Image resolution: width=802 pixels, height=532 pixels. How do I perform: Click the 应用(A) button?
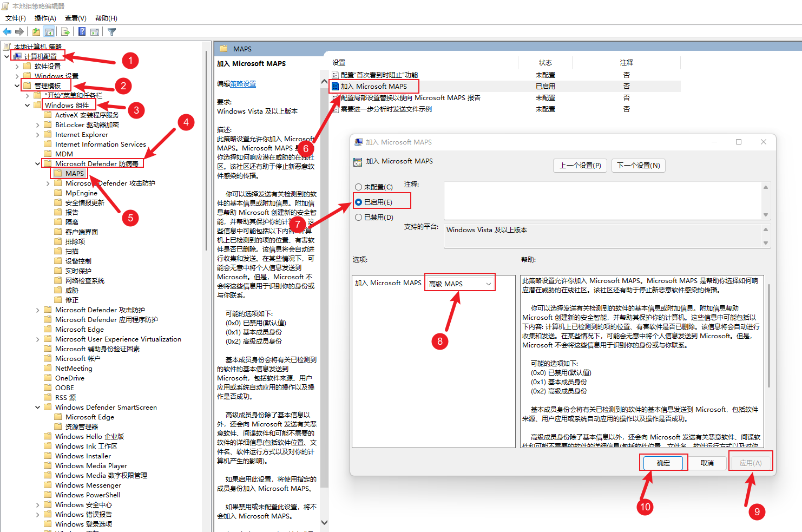click(751, 463)
